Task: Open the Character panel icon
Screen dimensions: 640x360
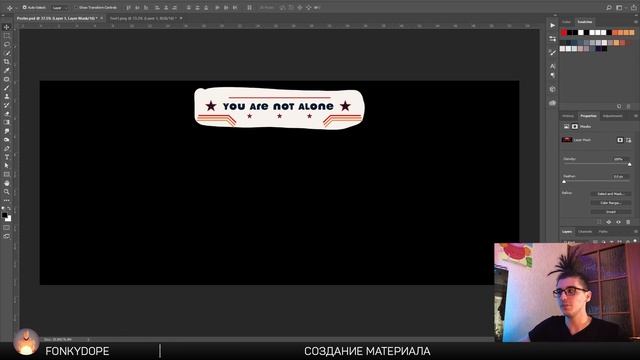Action: coord(552,66)
